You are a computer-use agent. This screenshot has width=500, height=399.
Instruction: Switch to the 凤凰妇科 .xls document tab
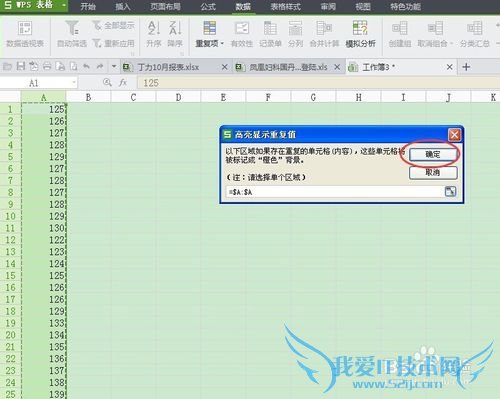pyautogui.click(x=288, y=67)
